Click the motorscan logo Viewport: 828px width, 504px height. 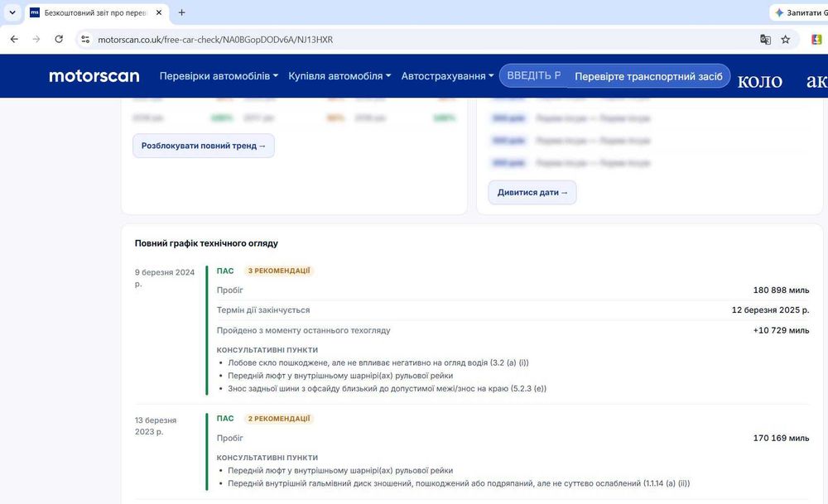[x=94, y=76]
